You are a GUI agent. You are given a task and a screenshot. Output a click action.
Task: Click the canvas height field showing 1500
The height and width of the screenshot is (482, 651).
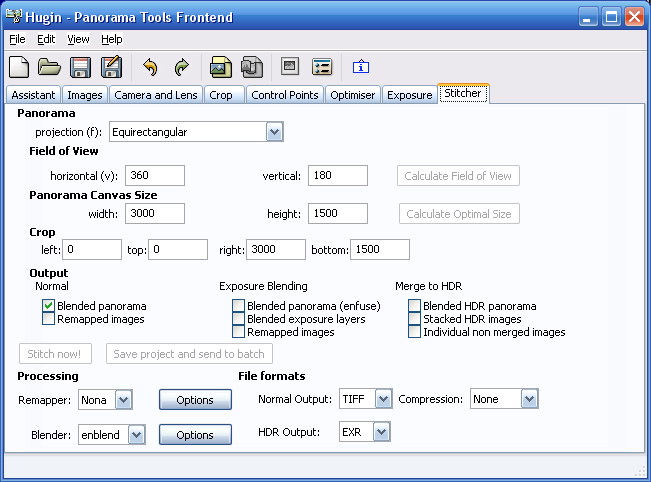[338, 213]
